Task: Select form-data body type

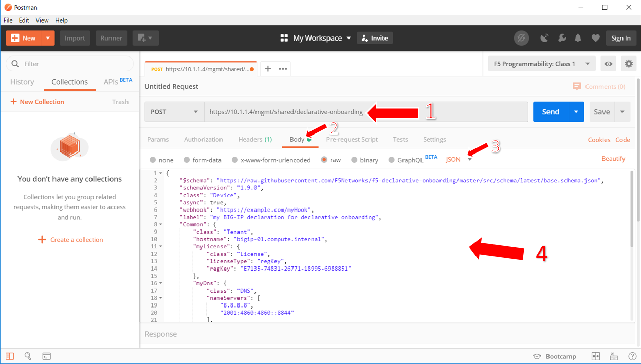Action: tap(187, 160)
